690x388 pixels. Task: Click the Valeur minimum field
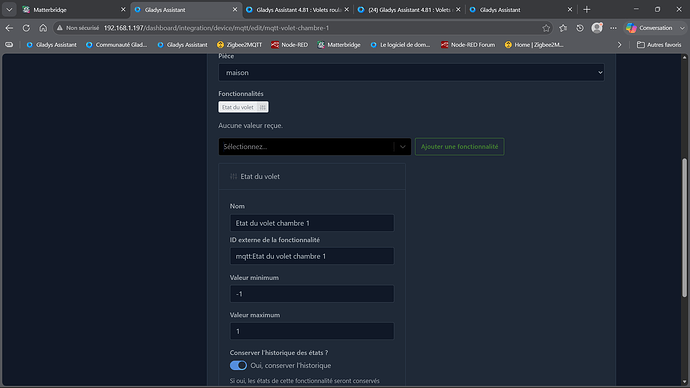click(x=312, y=294)
